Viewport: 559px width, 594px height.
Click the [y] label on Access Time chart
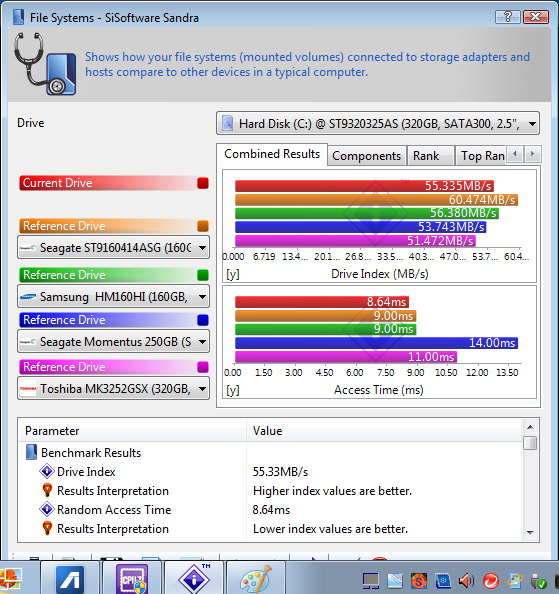click(x=233, y=390)
